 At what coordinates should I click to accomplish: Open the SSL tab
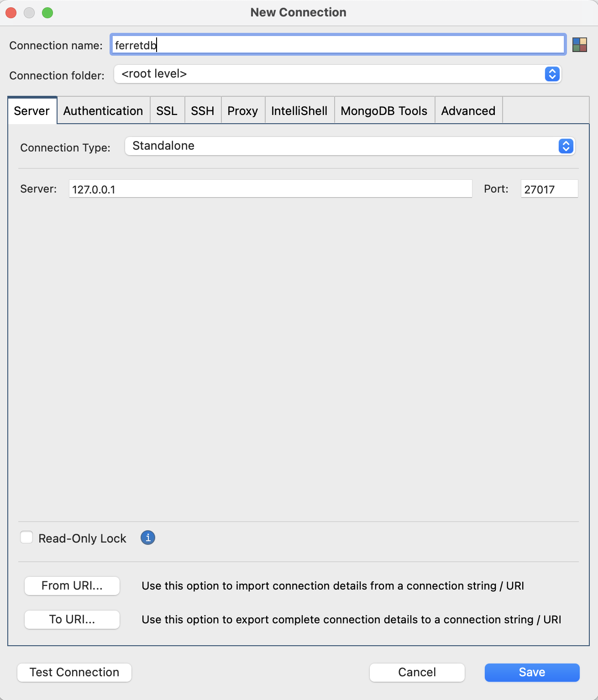point(167,111)
